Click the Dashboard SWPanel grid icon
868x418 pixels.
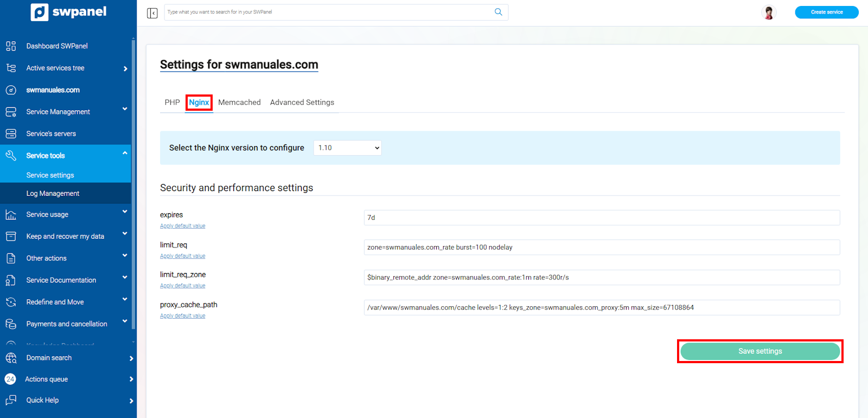pos(11,46)
